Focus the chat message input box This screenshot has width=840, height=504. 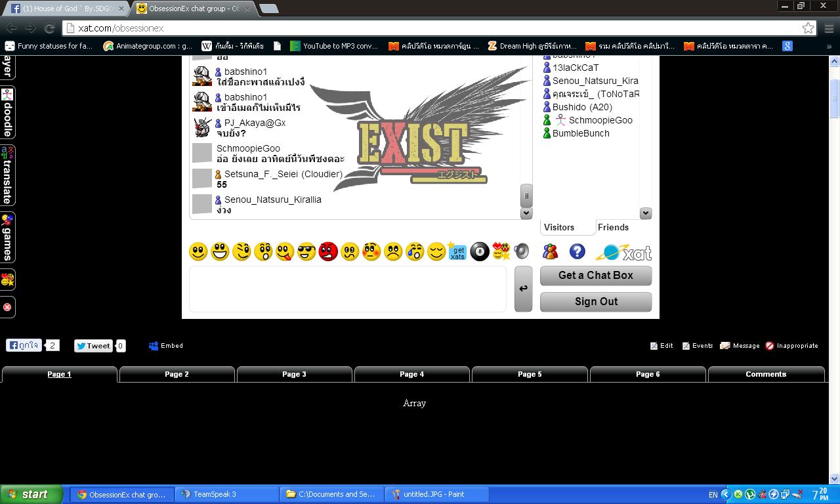coord(348,289)
